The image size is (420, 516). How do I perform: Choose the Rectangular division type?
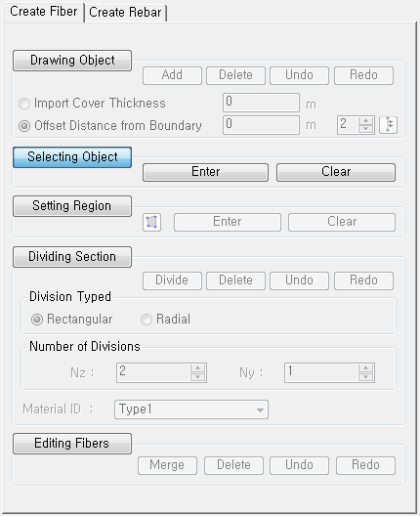tap(36, 320)
